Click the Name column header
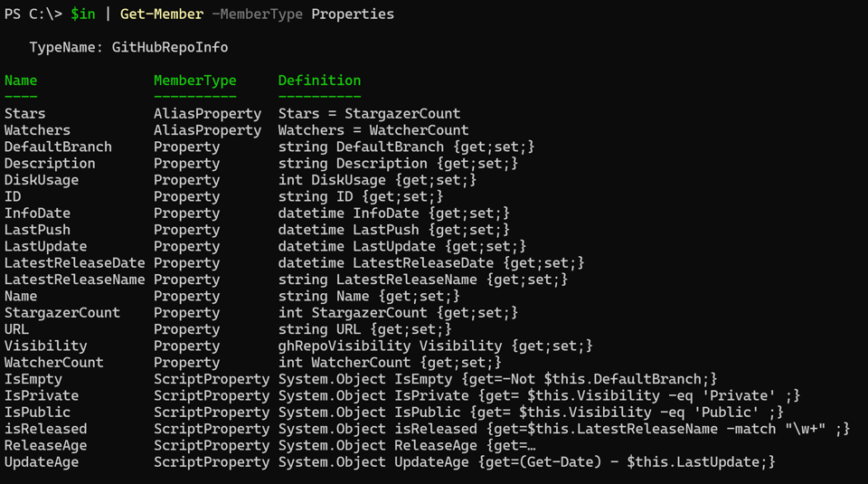This screenshot has height=484, width=868. pyautogui.click(x=21, y=81)
